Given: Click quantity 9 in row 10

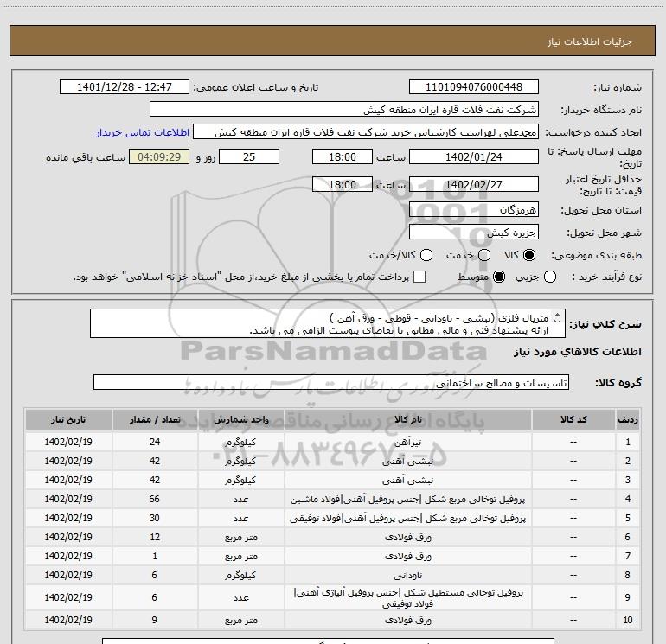Looking at the screenshot, I should [x=155, y=620].
